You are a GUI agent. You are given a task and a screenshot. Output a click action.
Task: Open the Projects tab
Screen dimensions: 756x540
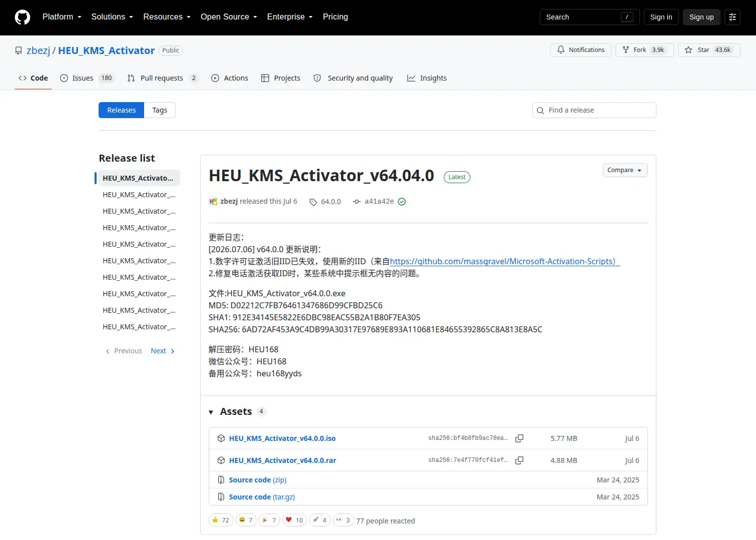(x=281, y=78)
